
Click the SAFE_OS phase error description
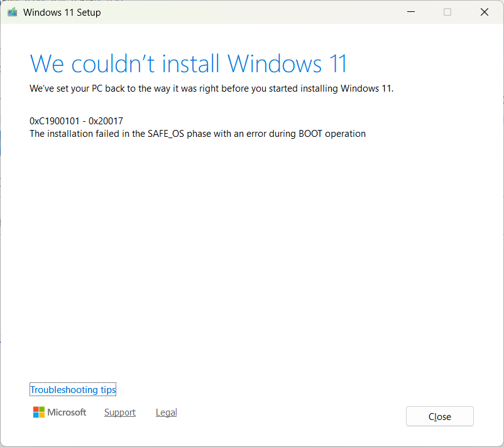(197, 133)
